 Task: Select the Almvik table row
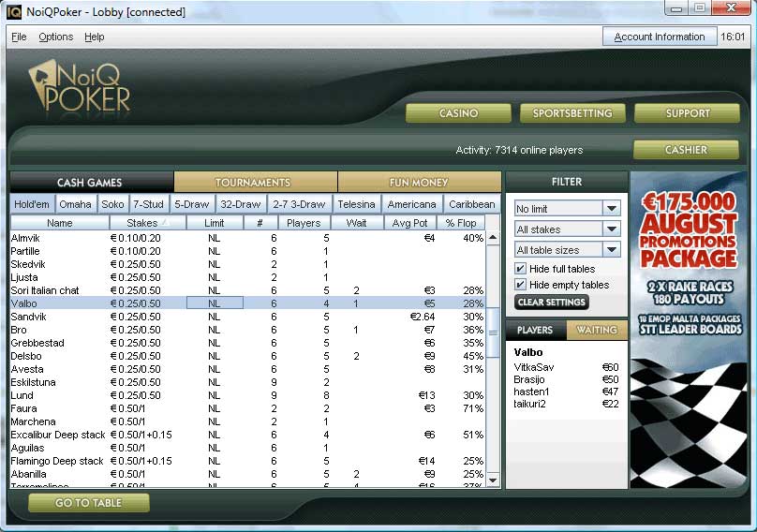click(x=247, y=238)
